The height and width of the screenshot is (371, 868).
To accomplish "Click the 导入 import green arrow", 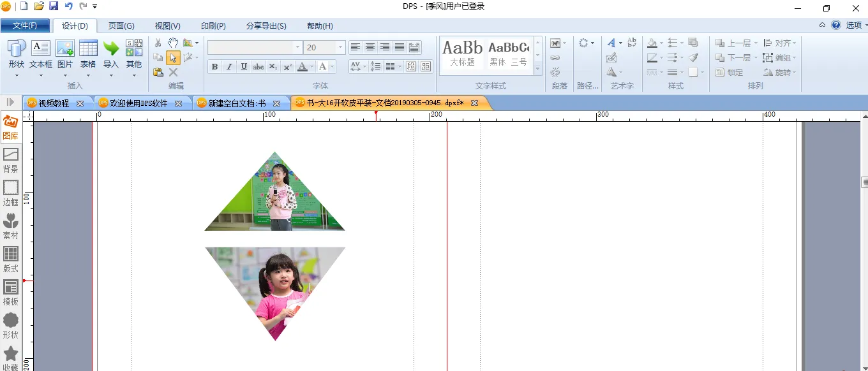I will 111,54.
